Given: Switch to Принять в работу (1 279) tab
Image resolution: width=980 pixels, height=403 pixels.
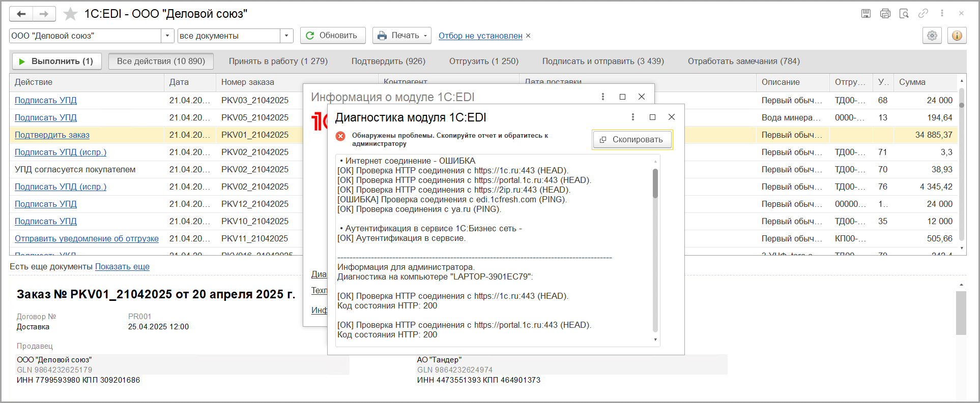Looking at the screenshot, I should pyautogui.click(x=278, y=61).
